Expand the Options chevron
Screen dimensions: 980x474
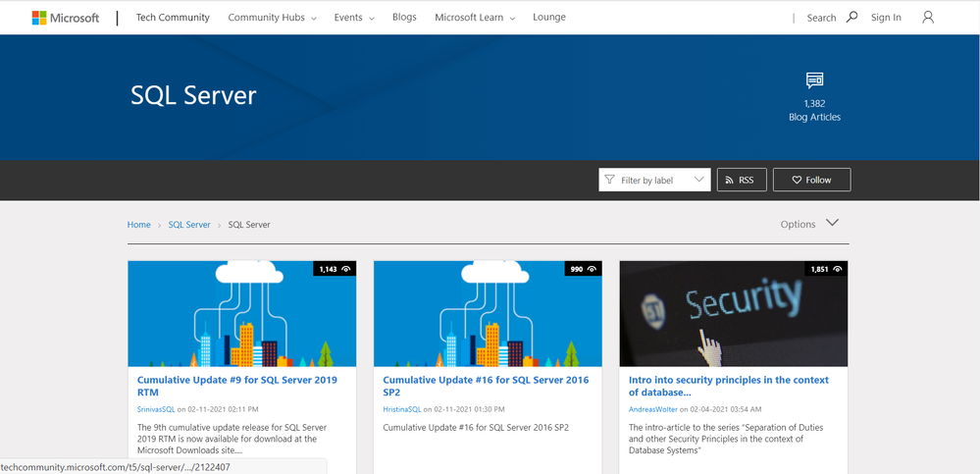832,223
